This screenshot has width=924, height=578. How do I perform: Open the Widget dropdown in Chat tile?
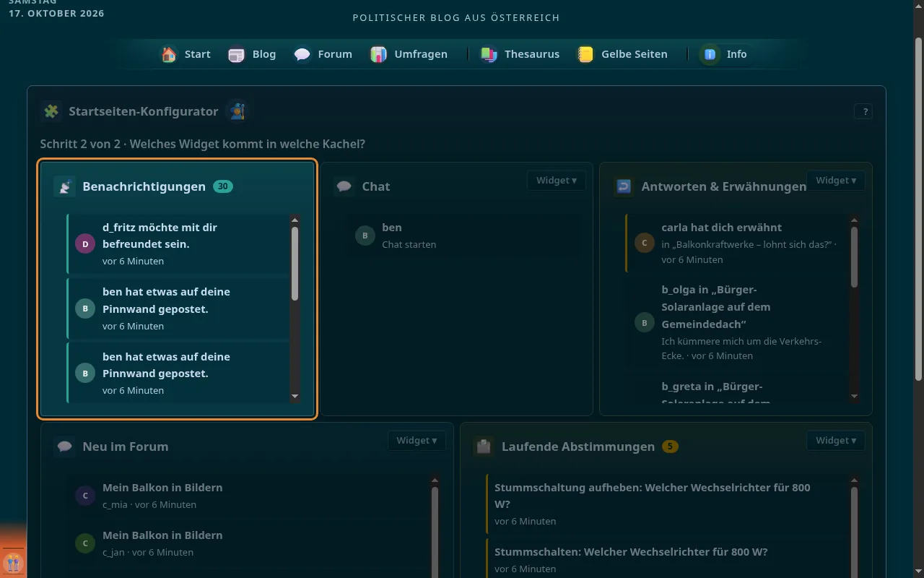(x=556, y=181)
